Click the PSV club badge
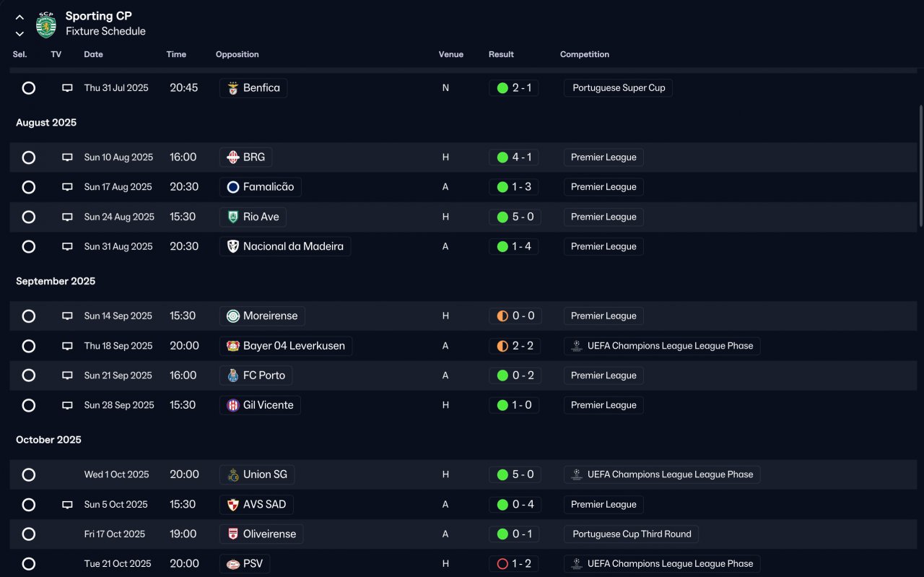 coord(232,564)
